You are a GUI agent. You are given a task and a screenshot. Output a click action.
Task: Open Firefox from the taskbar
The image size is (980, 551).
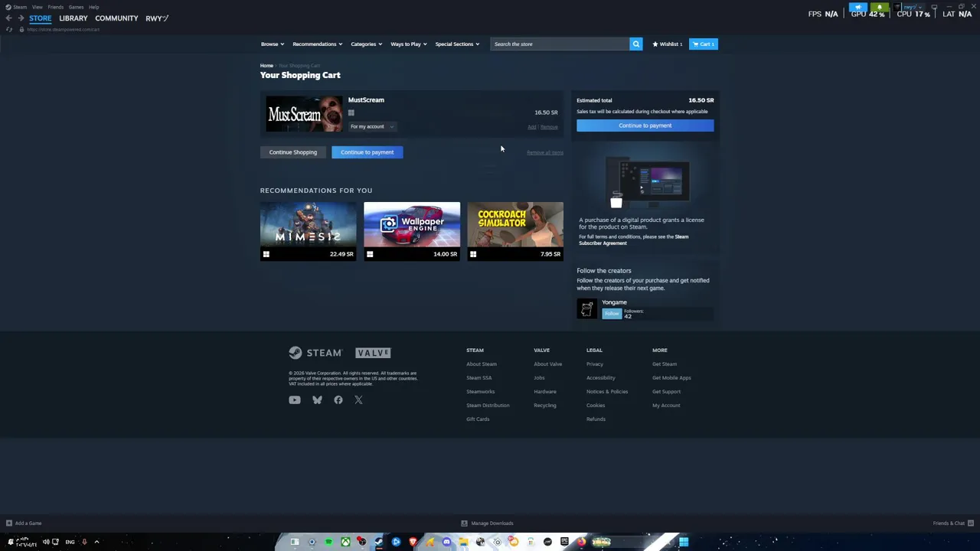(x=581, y=542)
